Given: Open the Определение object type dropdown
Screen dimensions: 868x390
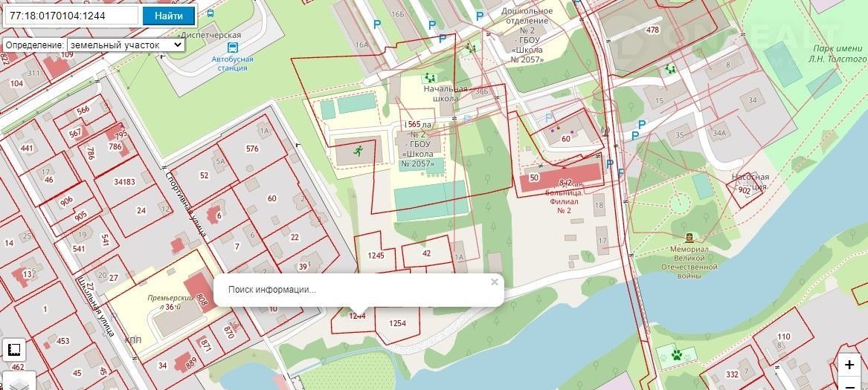Looking at the screenshot, I should point(126,45).
